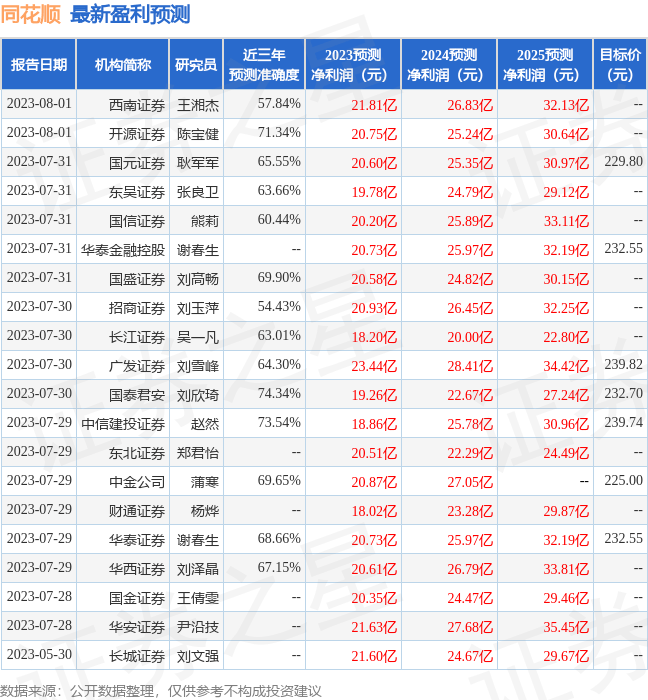Click researcher name 刘雪峰

point(198,367)
